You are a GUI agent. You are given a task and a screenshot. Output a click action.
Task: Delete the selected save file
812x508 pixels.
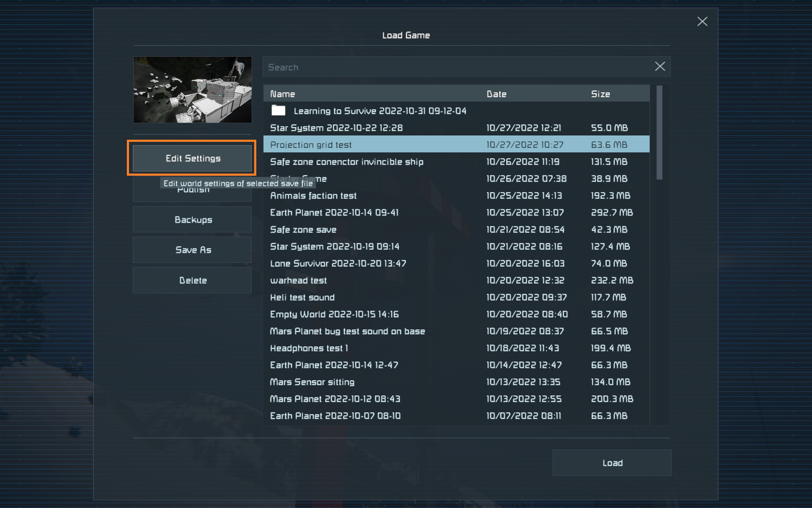coord(192,280)
